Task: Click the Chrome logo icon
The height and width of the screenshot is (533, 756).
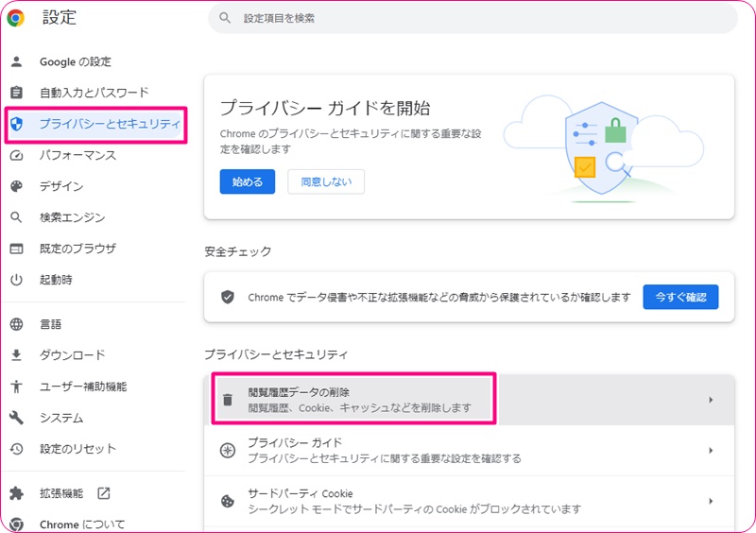Action: 16,17
